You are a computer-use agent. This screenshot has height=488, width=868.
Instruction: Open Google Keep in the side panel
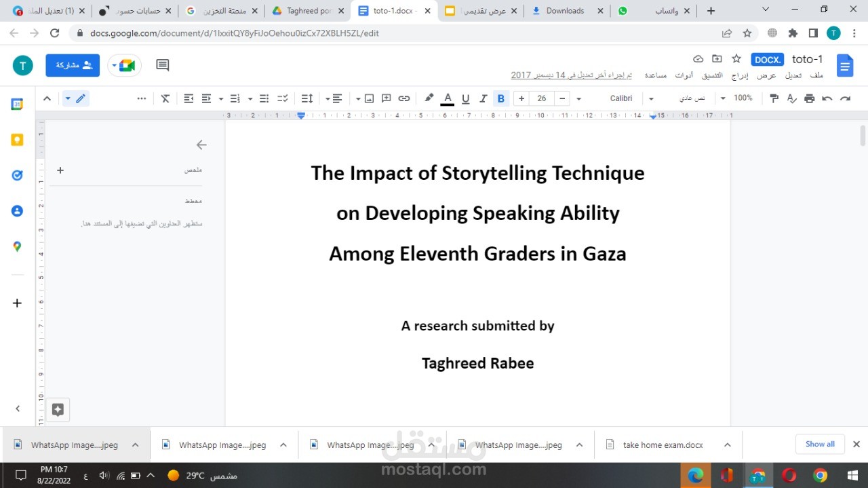point(17,140)
